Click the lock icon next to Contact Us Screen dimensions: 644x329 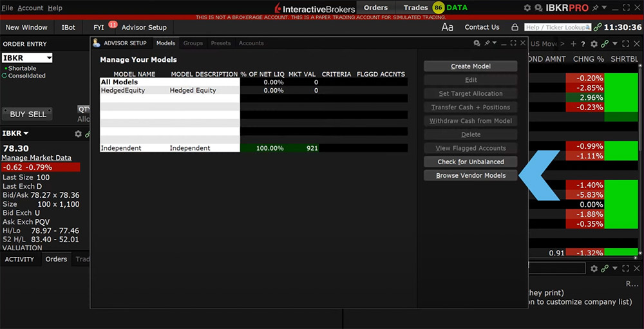coord(515,28)
